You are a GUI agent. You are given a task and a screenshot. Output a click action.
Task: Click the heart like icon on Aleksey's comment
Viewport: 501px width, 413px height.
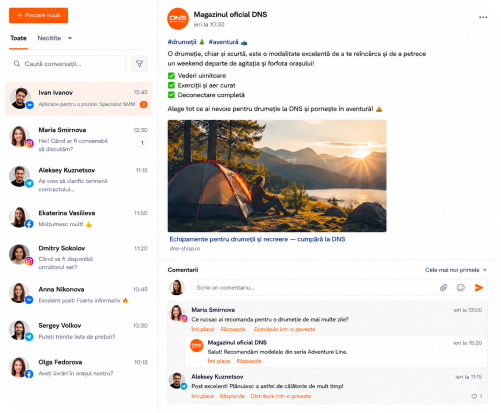474,396
